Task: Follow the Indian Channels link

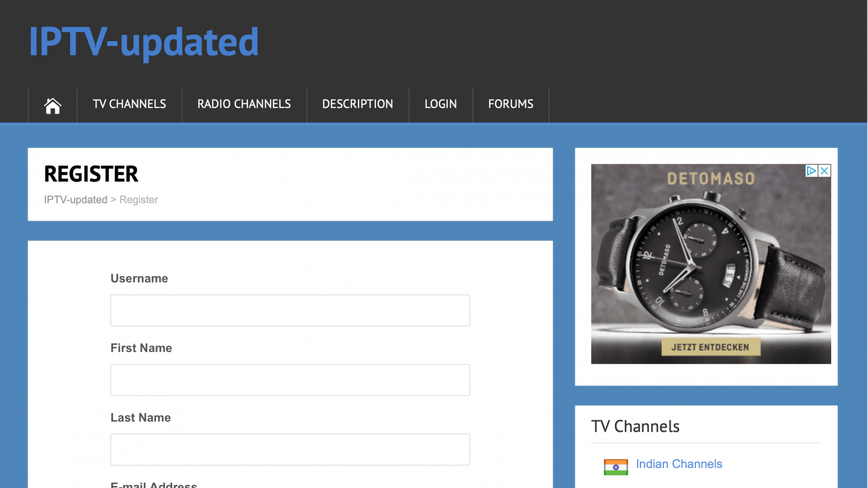Action: 679,464
